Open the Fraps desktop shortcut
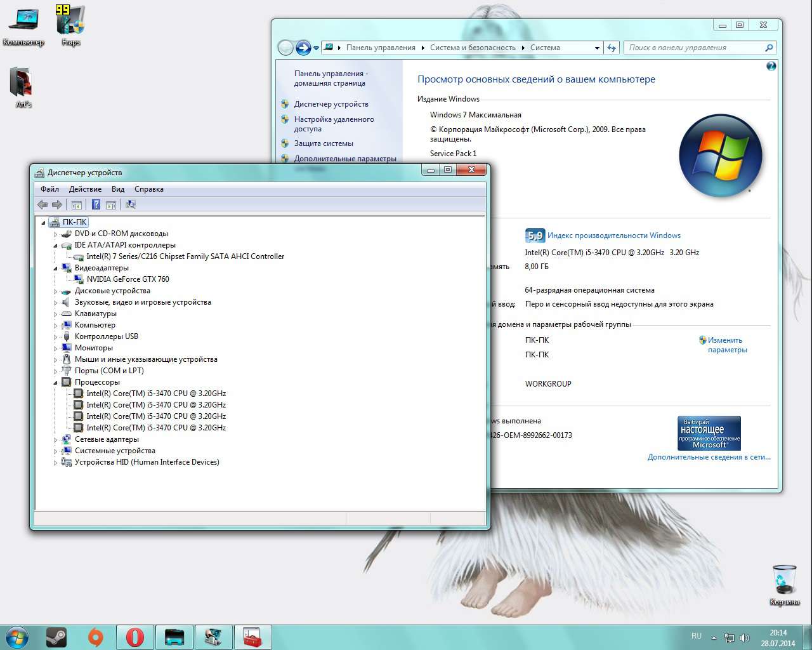The width and height of the screenshot is (812, 650). coord(70,25)
